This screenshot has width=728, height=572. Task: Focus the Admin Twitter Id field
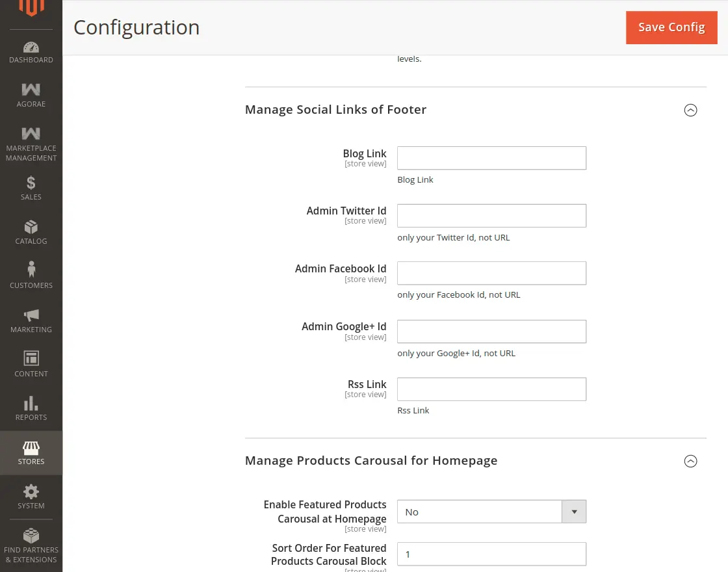coord(491,216)
